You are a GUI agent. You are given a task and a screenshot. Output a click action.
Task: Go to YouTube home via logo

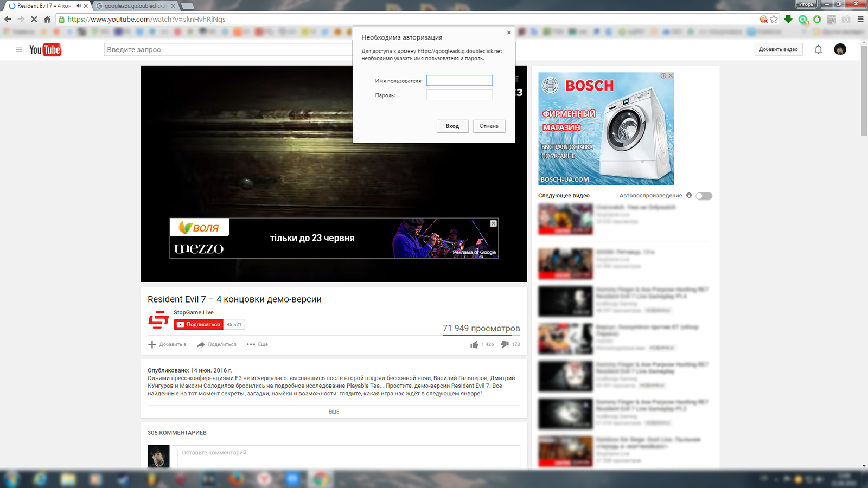45,49
